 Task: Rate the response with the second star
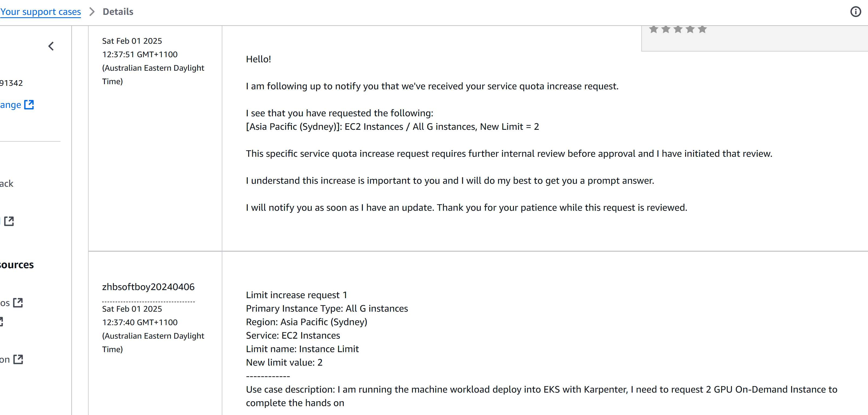click(x=666, y=29)
